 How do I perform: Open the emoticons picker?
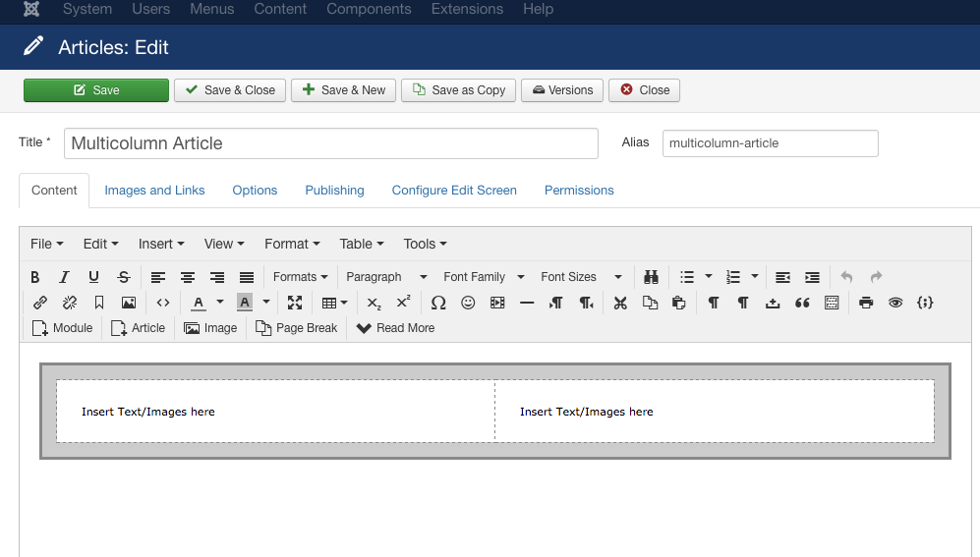(x=468, y=303)
